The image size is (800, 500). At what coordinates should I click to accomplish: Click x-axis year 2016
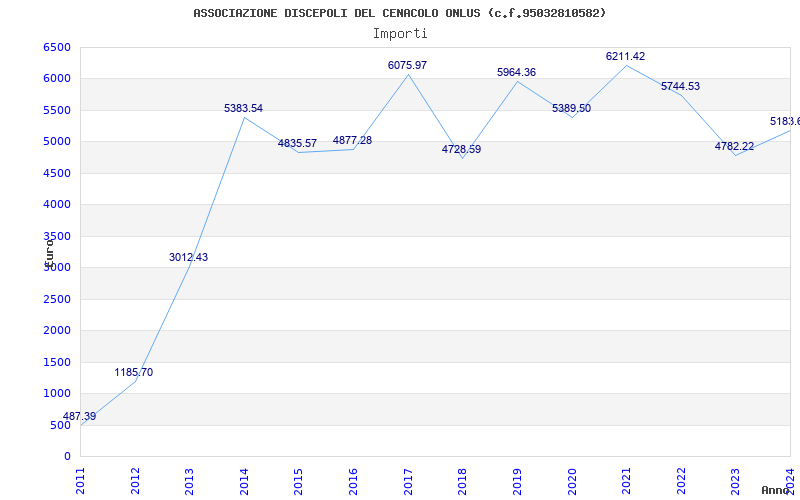pos(353,481)
